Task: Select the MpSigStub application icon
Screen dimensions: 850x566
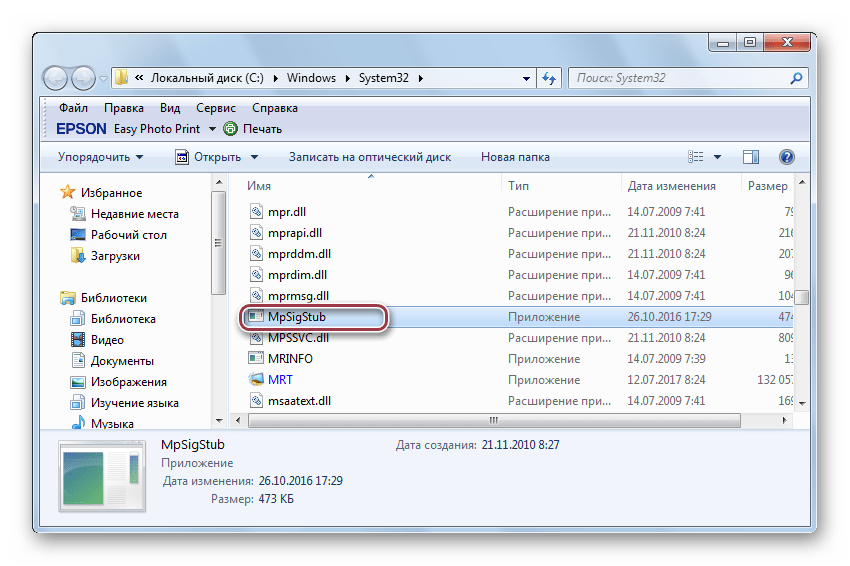Action: coord(256,317)
